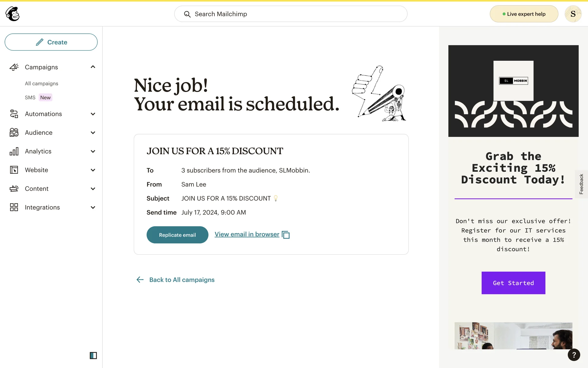
Task: Click the Website cursor-window icon
Action: click(14, 170)
